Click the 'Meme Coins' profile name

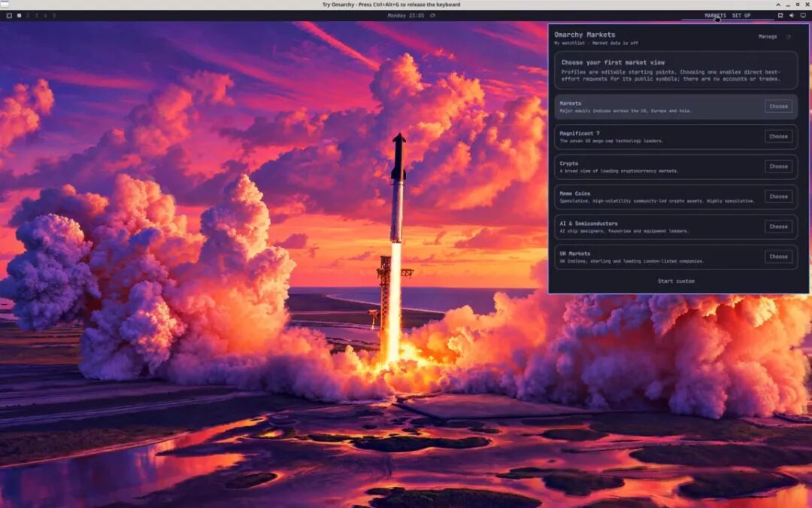[x=575, y=193]
